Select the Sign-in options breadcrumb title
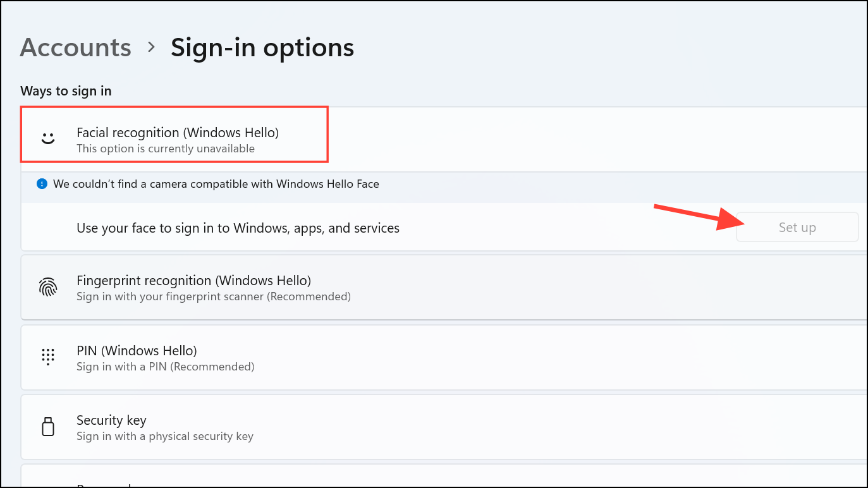The width and height of the screenshot is (868, 488). click(x=262, y=47)
